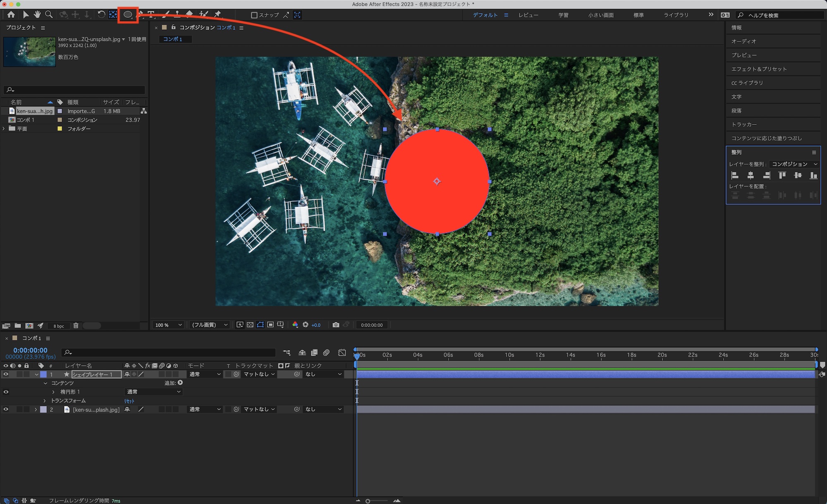Click the timeline zoom slider handle

pyautogui.click(x=368, y=501)
